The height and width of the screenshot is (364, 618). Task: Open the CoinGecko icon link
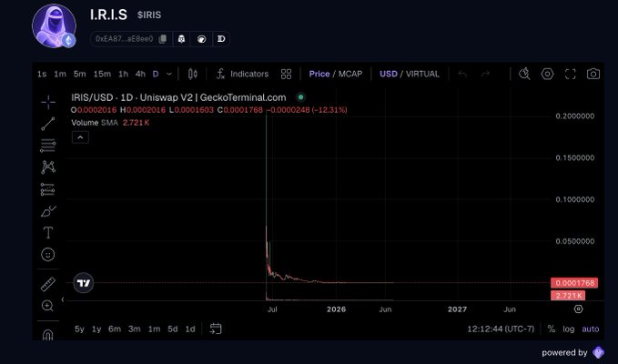point(201,39)
